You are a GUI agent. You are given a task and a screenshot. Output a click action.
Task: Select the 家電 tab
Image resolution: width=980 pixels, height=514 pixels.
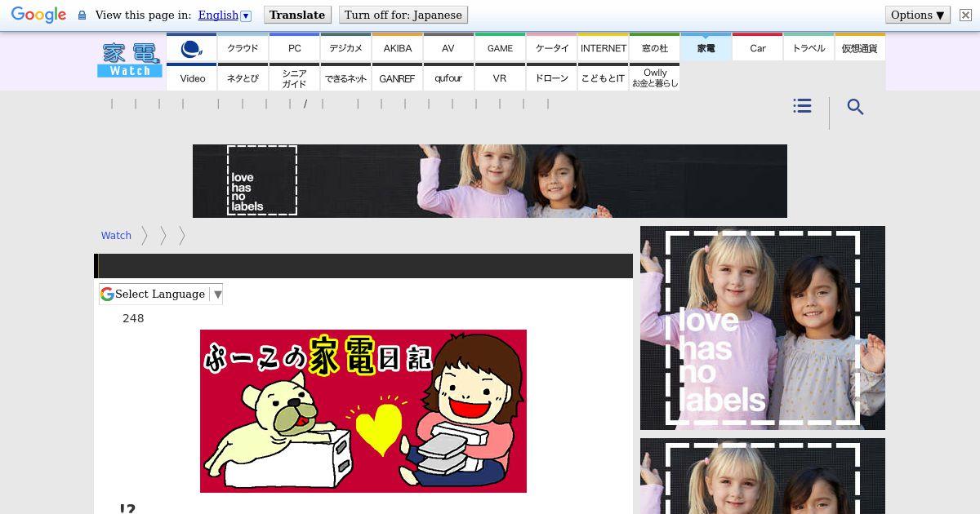[x=706, y=48]
